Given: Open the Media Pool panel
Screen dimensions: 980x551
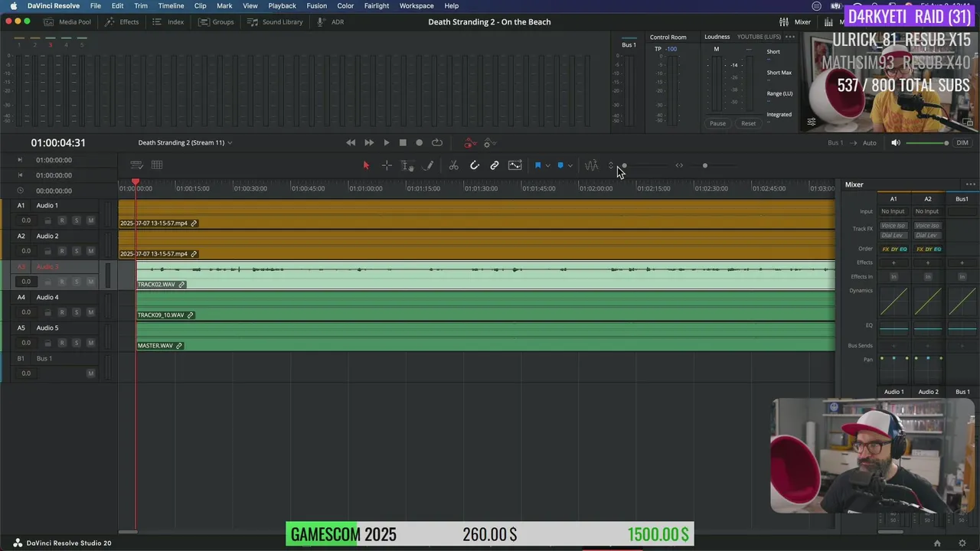Looking at the screenshot, I should click(x=68, y=21).
